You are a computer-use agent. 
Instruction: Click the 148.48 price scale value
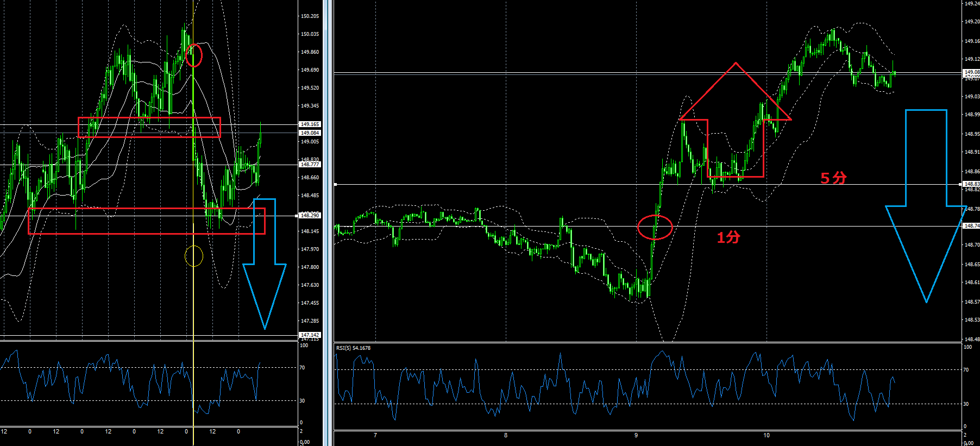[x=972, y=340]
